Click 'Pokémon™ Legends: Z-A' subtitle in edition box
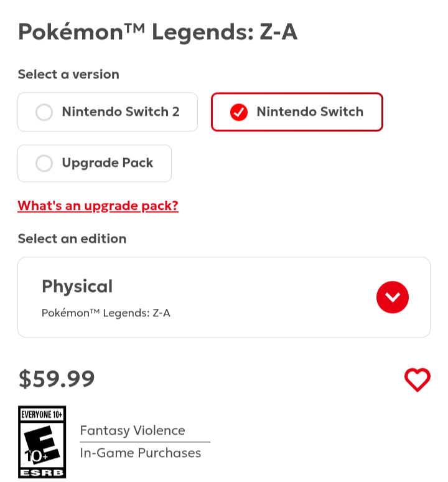The height and width of the screenshot is (482, 448). 106,313
